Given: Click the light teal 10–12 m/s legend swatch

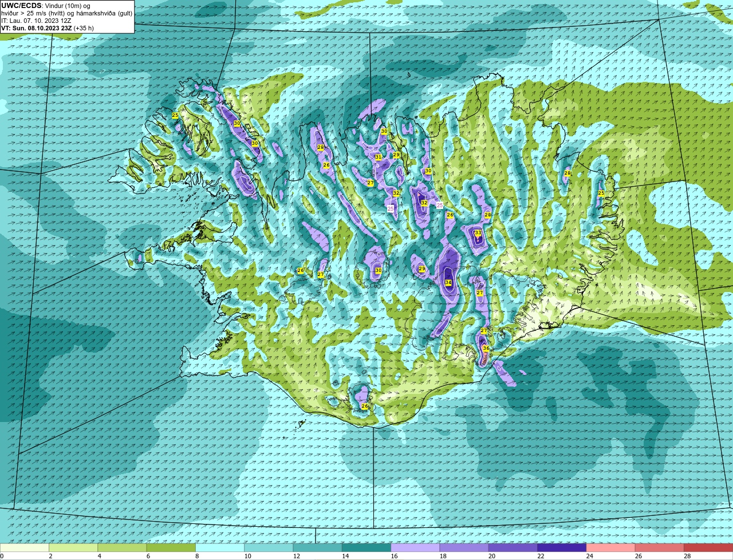Looking at the screenshot, I should (x=269, y=547).
